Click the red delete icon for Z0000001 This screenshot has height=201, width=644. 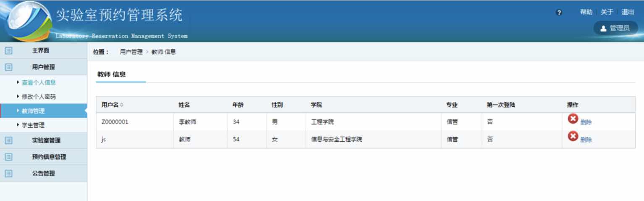point(573,119)
